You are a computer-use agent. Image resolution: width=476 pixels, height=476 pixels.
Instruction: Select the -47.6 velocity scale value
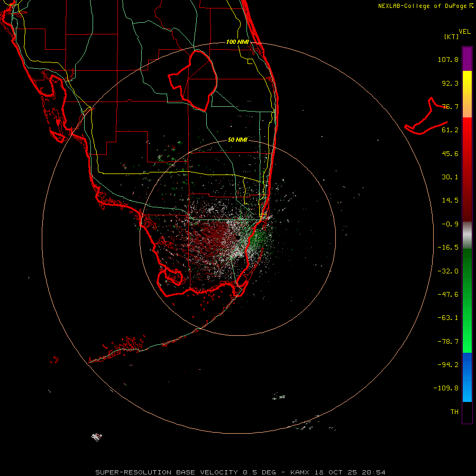pyautogui.click(x=448, y=295)
